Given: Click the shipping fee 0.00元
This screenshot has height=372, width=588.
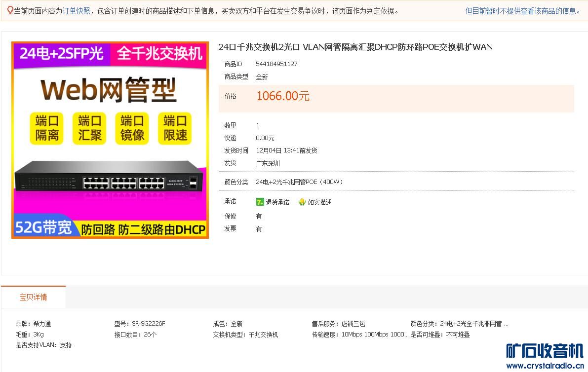Looking at the screenshot, I should click(265, 138).
